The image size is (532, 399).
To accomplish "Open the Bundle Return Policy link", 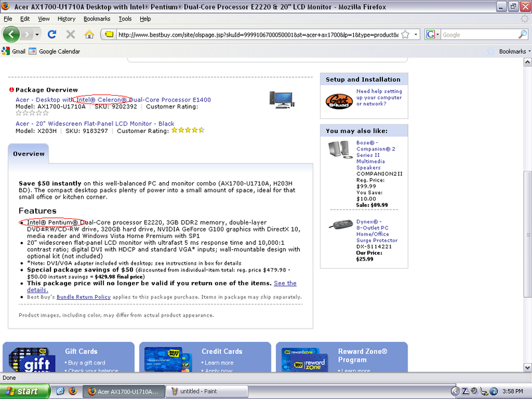I will [x=84, y=297].
